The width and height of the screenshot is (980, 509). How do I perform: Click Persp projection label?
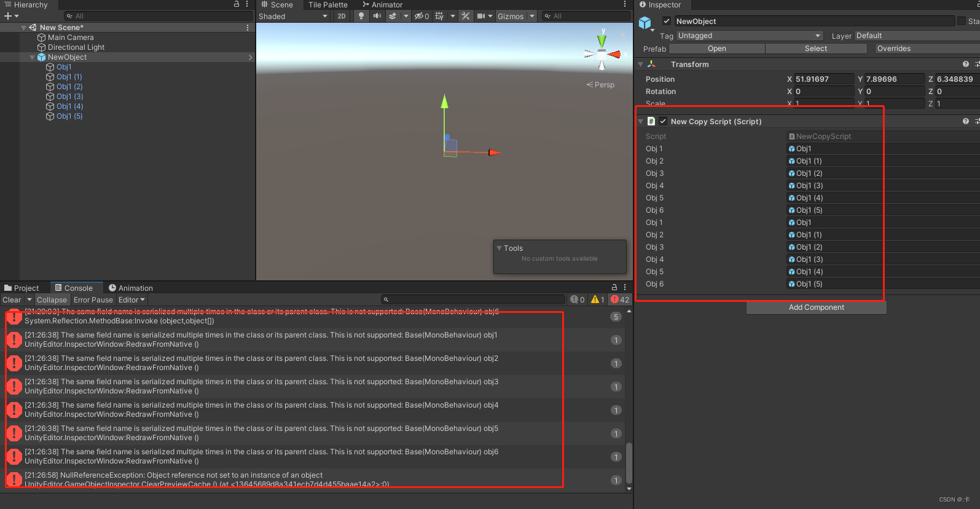click(x=600, y=85)
